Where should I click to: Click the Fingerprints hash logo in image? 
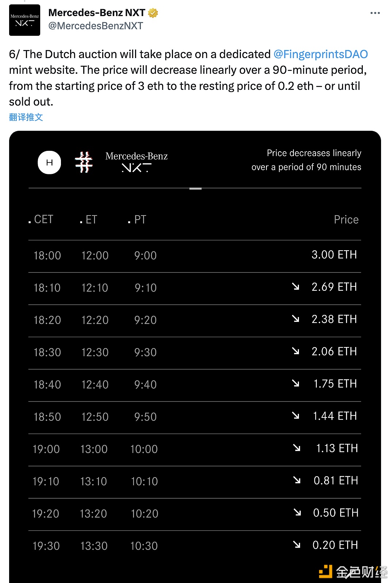(x=84, y=162)
